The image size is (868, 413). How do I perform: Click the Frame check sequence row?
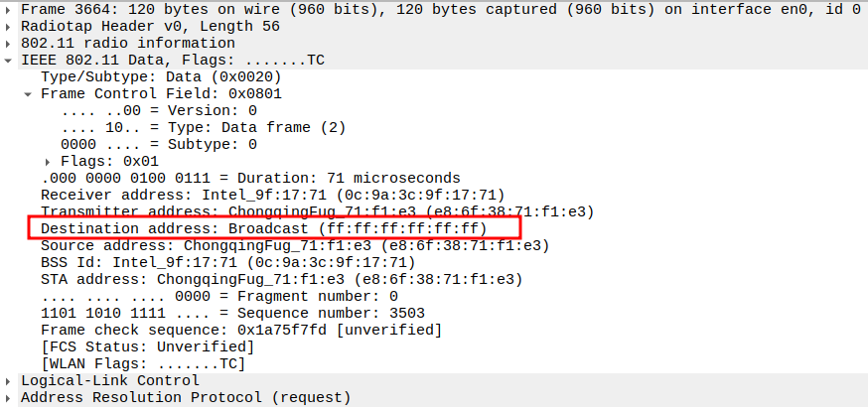point(241,330)
